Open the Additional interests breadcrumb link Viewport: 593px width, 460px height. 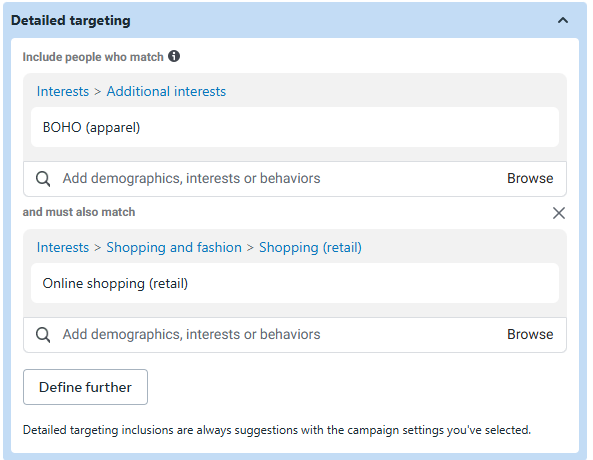166,92
